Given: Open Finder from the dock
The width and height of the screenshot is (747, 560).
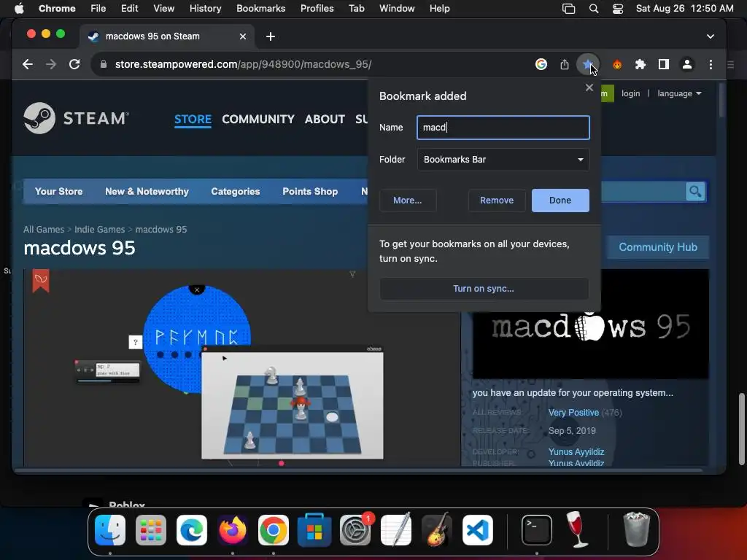Looking at the screenshot, I should [x=110, y=531].
